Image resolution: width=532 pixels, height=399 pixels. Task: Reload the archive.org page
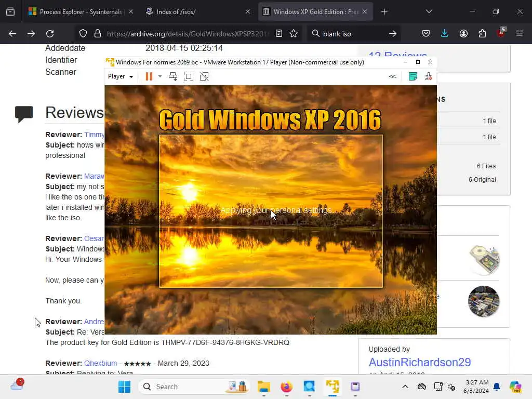pyautogui.click(x=50, y=34)
